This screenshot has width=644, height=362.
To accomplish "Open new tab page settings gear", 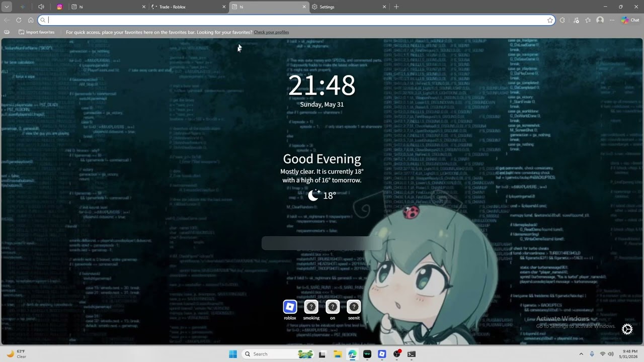I will (x=627, y=329).
